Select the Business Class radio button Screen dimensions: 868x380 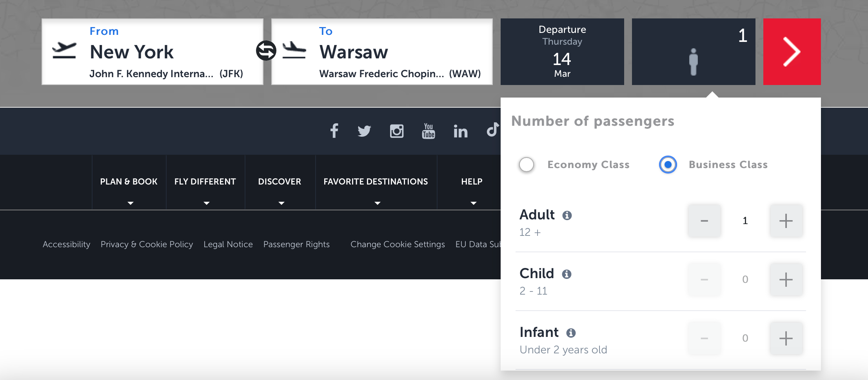(x=668, y=165)
